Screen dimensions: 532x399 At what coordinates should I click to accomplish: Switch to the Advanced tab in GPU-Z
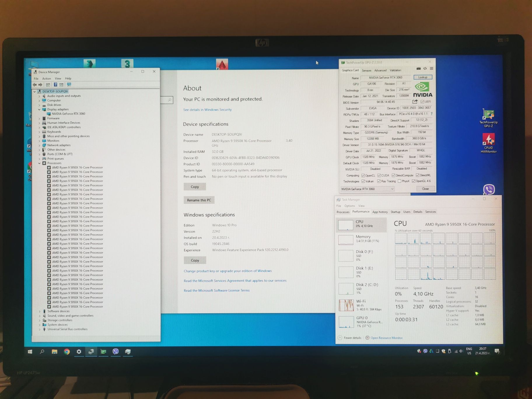[x=380, y=71]
